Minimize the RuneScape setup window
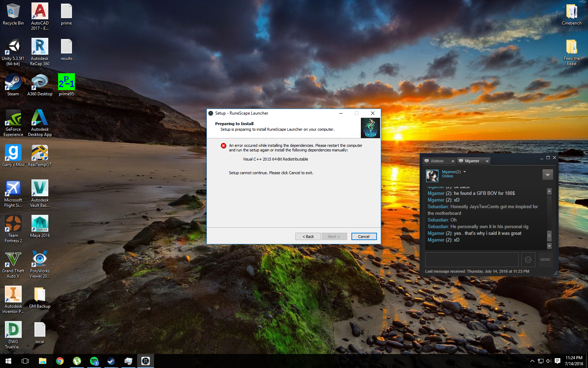 (341, 113)
